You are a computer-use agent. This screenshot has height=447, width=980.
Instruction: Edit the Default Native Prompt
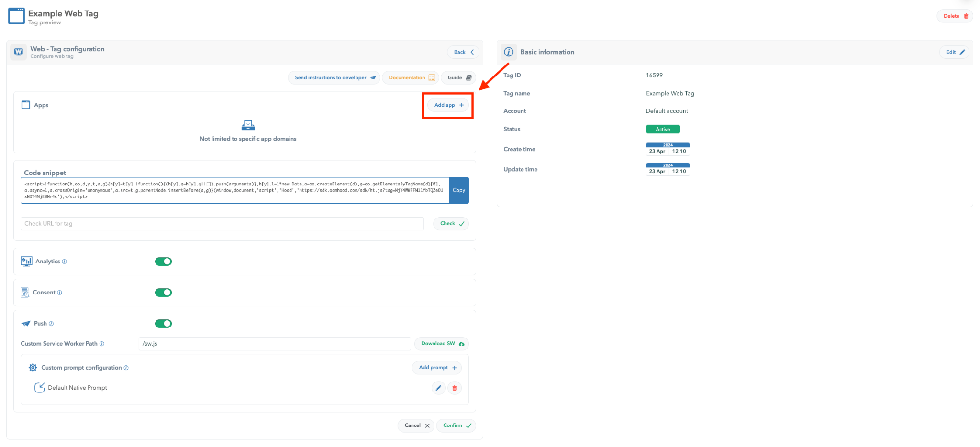pos(438,388)
